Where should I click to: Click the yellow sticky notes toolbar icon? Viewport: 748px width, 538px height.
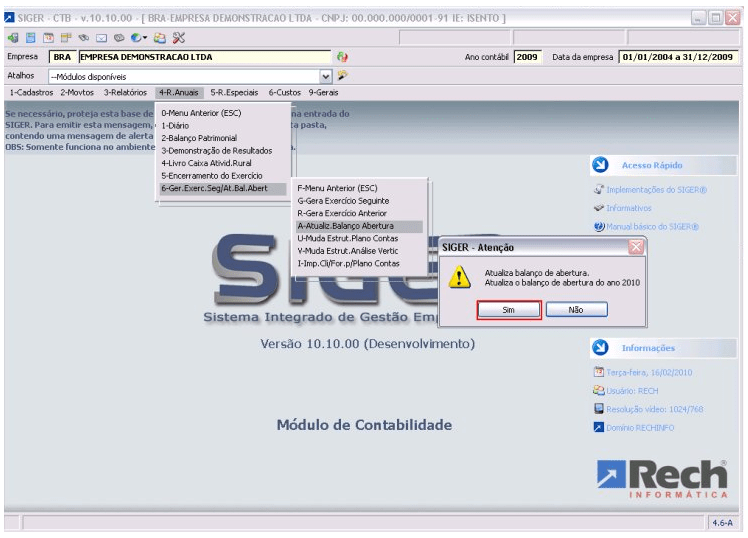pos(66,38)
